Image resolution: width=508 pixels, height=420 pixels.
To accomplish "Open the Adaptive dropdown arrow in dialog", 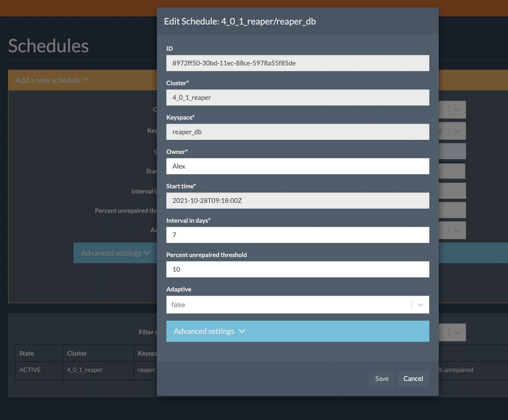I will (x=420, y=305).
